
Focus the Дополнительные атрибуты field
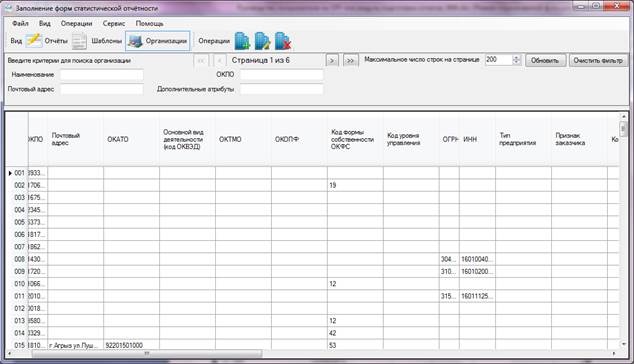coord(282,89)
